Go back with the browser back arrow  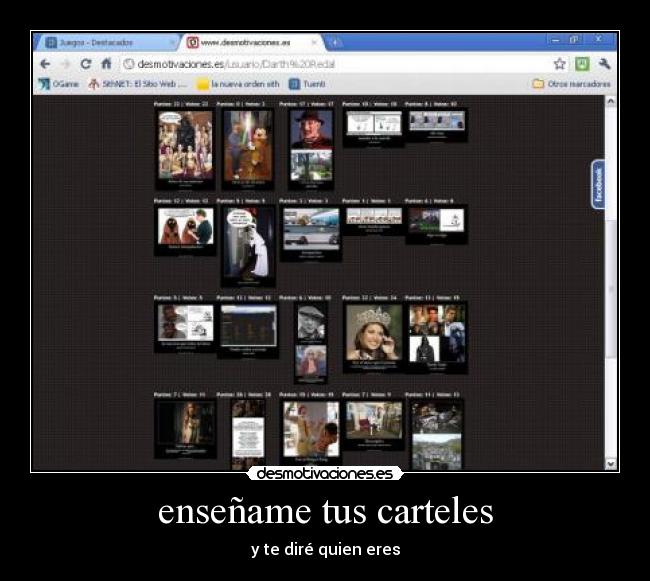click(45, 64)
